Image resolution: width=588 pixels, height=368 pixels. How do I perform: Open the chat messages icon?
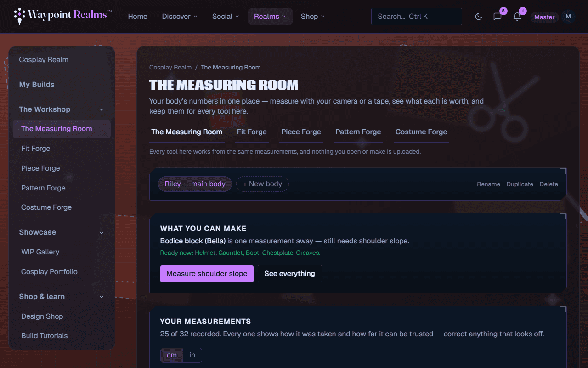click(x=498, y=17)
